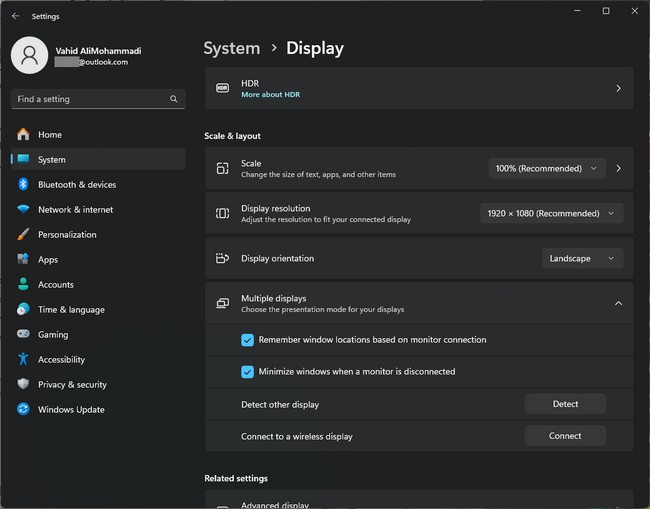This screenshot has width=650, height=509.
Task: Click the Privacy shield icon
Action: click(23, 384)
